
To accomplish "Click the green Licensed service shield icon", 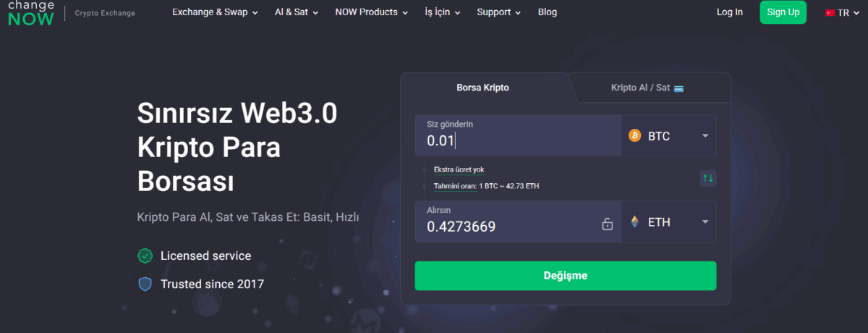I will [145, 256].
